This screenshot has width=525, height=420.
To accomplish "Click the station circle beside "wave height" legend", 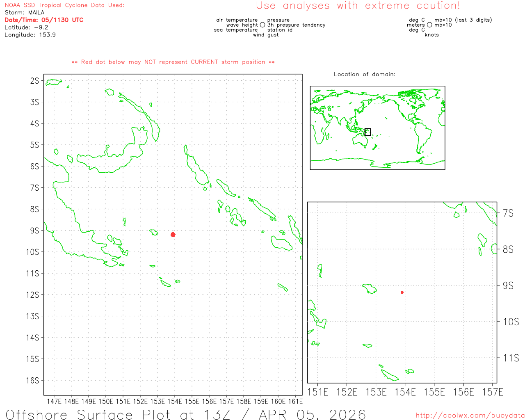I will pos(262,25).
